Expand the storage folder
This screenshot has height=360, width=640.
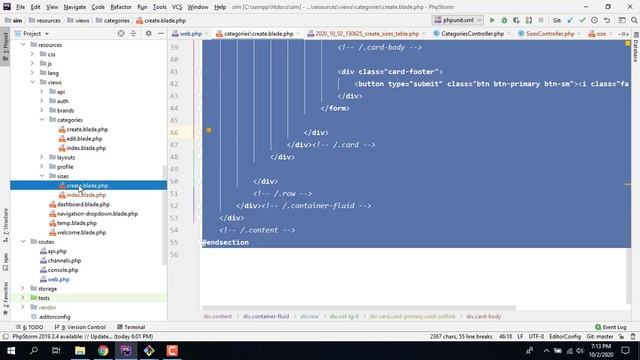click(23, 289)
